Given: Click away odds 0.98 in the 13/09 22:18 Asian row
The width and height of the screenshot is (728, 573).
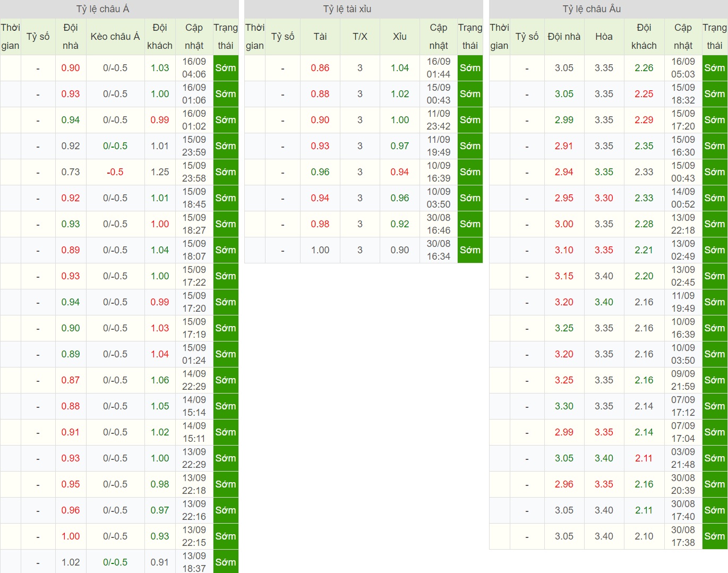Looking at the screenshot, I should pos(160,484).
